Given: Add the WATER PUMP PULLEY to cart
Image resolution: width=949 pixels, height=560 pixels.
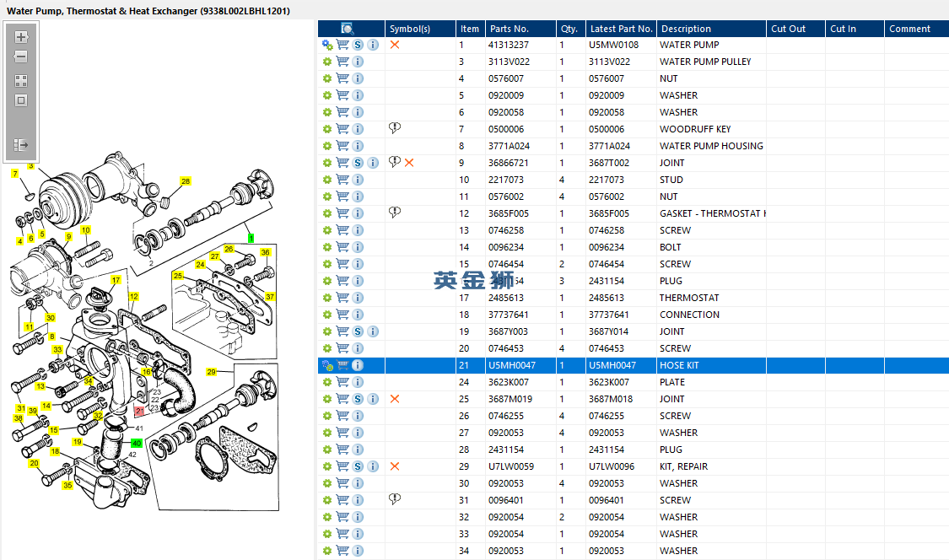Looking at the screenshot, I should (342, 62).
